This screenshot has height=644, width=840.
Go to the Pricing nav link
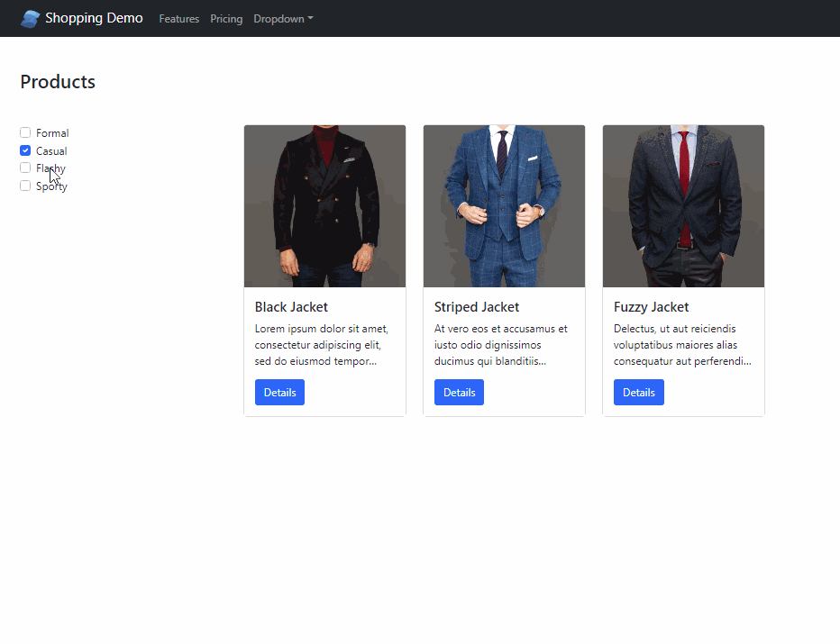(x=226, y=19)
